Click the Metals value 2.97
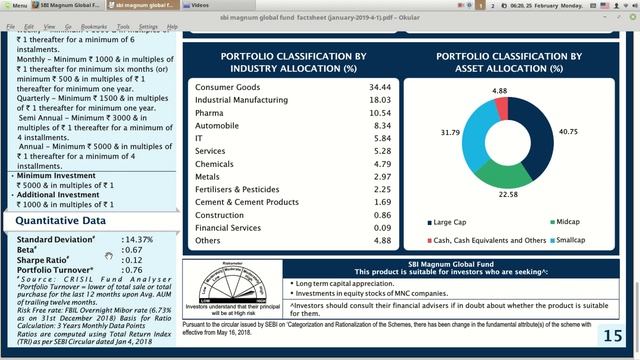The height and width of the screenshot is (360, 640). (382, 177)
